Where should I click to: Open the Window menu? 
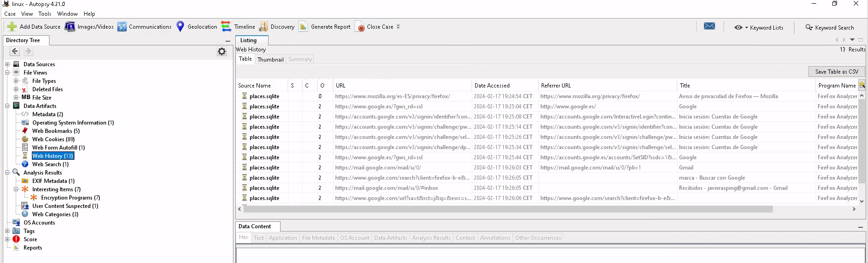pos(67,14)
